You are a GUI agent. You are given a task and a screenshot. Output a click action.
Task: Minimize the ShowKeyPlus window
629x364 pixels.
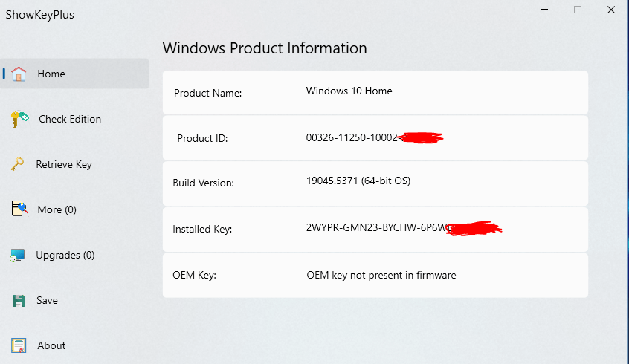point(544,10)
